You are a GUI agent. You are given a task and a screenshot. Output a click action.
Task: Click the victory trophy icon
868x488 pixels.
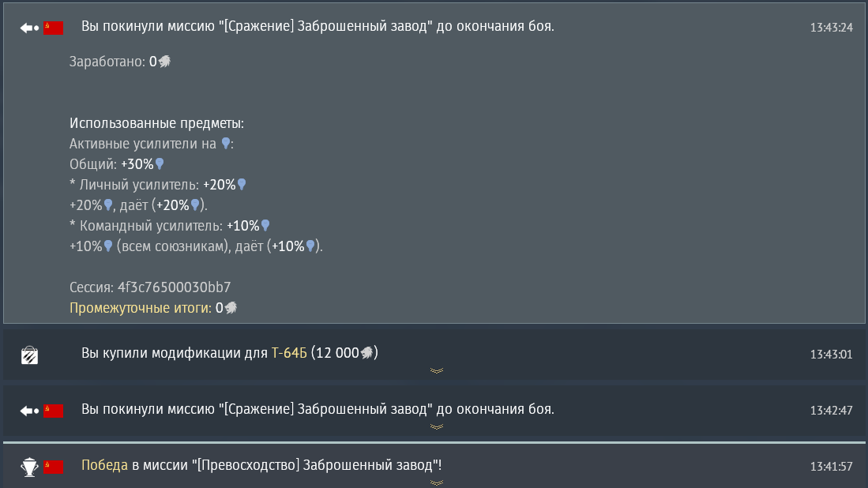[29, 467]
